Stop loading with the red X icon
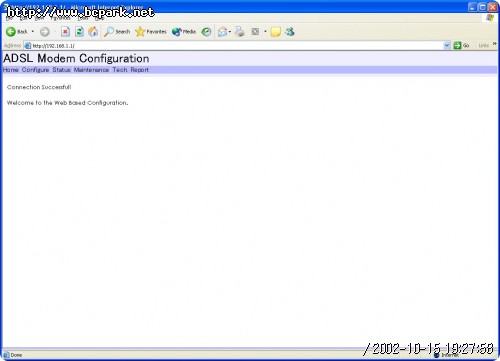The image size is (500, 361). coord(65,32)
